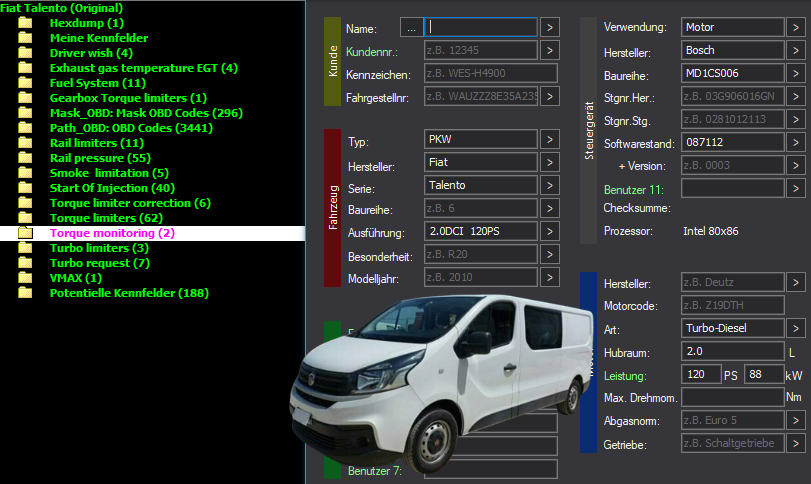
Task: Open the Start Of Injection folder icon
Action: 25,188
